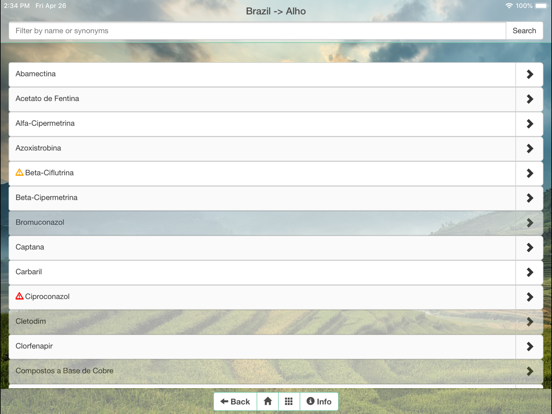
Task: Expand the Carbaril row chevron
Action: (529, 272)
